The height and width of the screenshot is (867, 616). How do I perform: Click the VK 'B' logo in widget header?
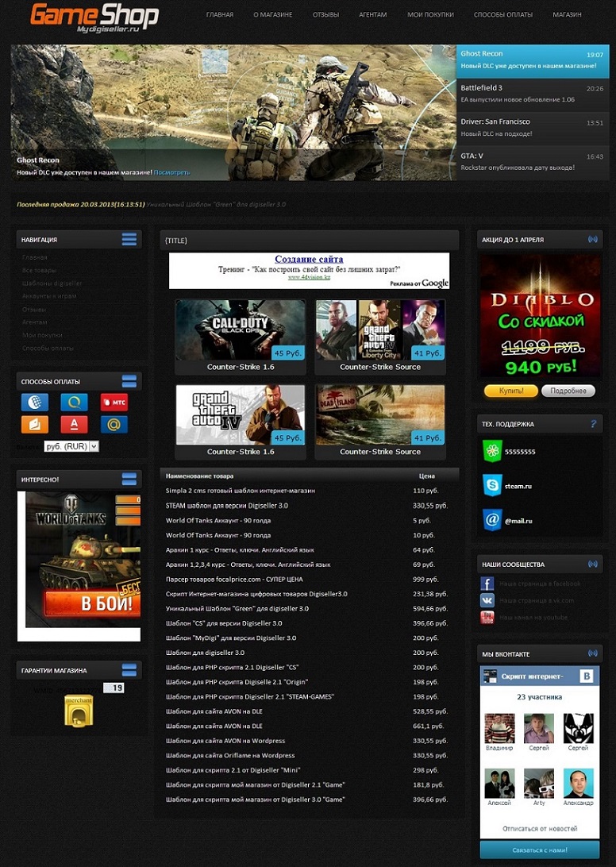point(586,676)
